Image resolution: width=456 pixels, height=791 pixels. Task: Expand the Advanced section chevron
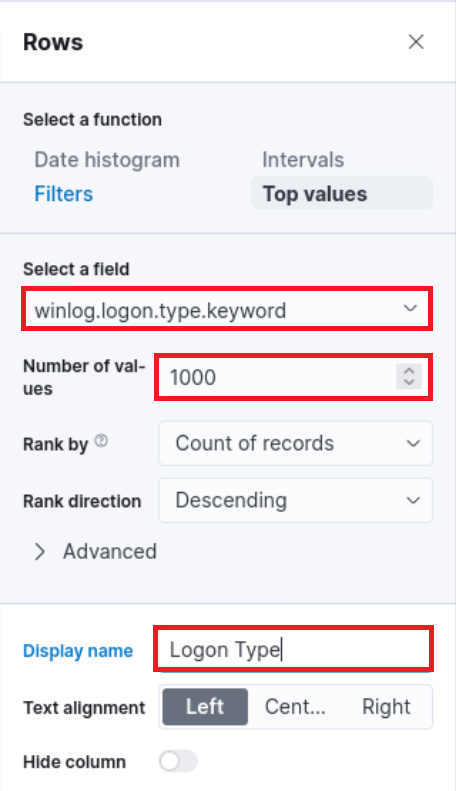[40, 551]
